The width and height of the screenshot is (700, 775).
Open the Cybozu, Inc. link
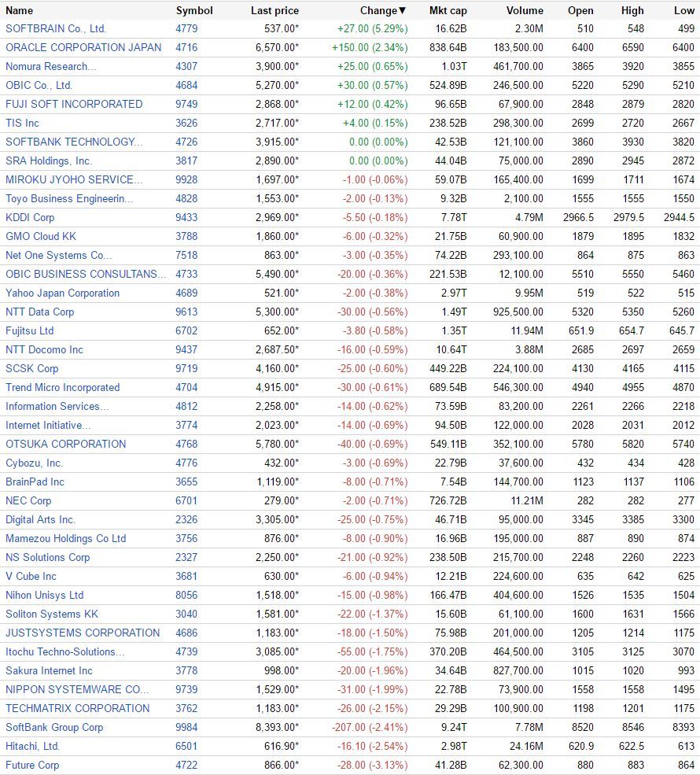34,463
